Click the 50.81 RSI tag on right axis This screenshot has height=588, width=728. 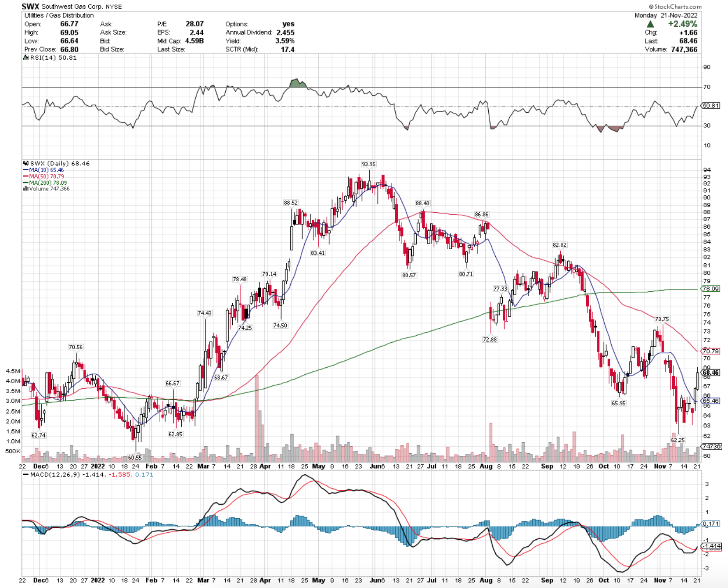(711, 106)
